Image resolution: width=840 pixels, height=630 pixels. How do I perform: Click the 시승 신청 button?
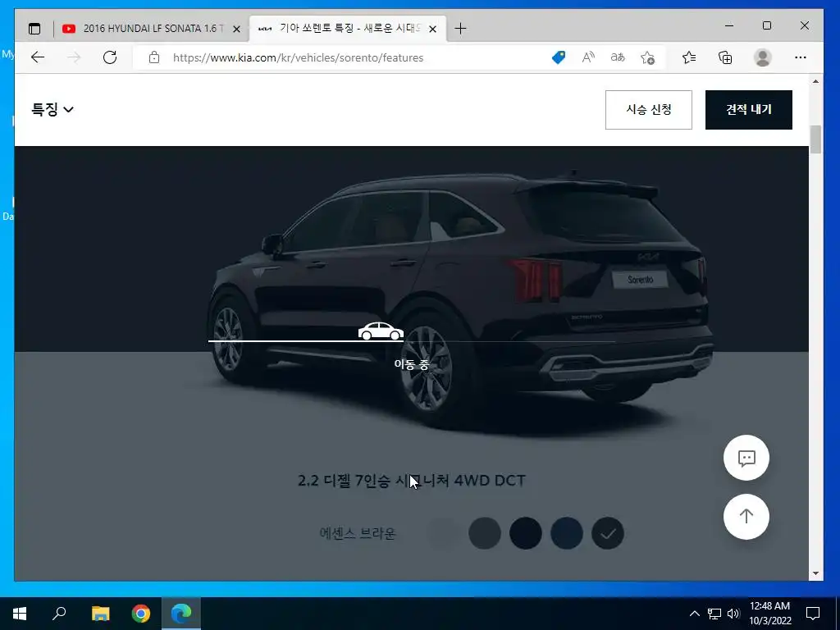pyautogui.click(x=648, y=110)
